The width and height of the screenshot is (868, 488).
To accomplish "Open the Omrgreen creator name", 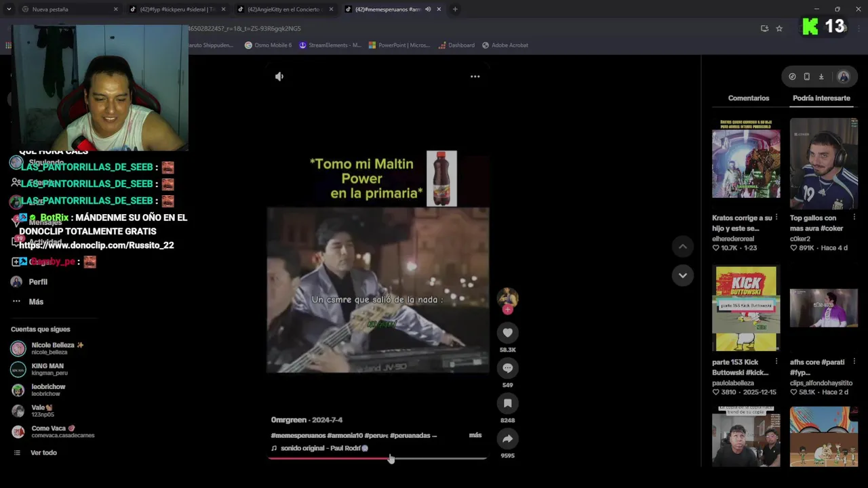I will click(x=289, y=420).
